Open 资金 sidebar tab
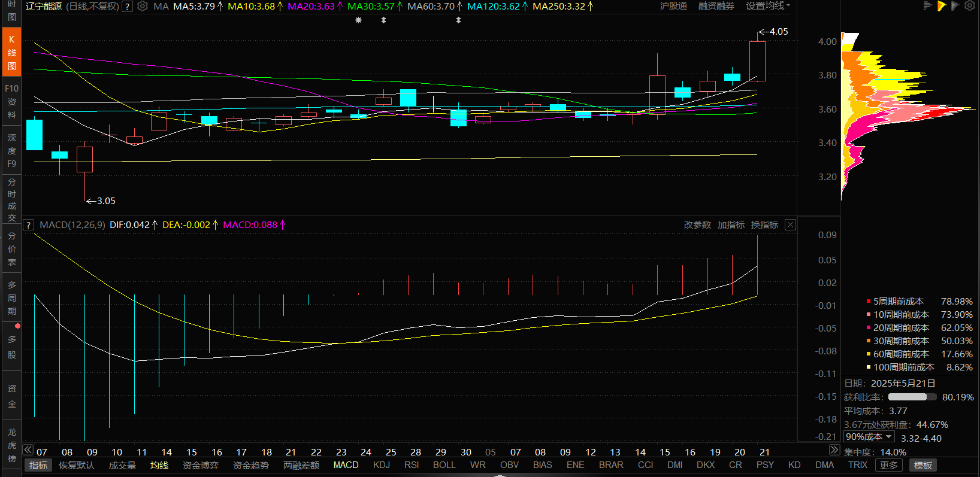980x477 pixels. click(11, 396)
